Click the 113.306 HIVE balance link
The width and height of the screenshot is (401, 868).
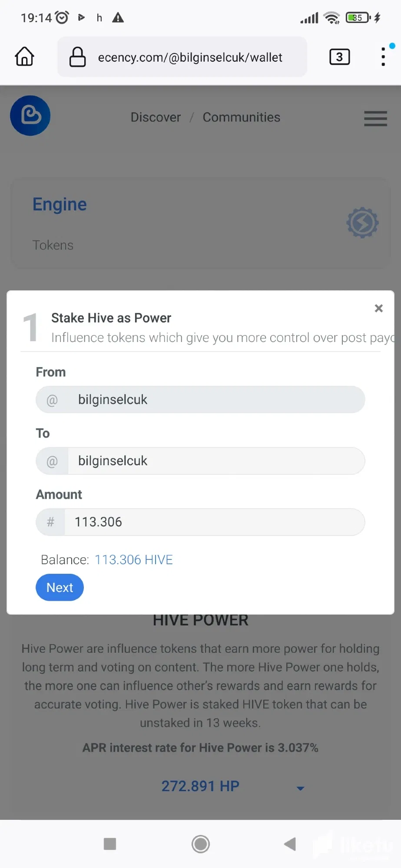tap(134, 559)
